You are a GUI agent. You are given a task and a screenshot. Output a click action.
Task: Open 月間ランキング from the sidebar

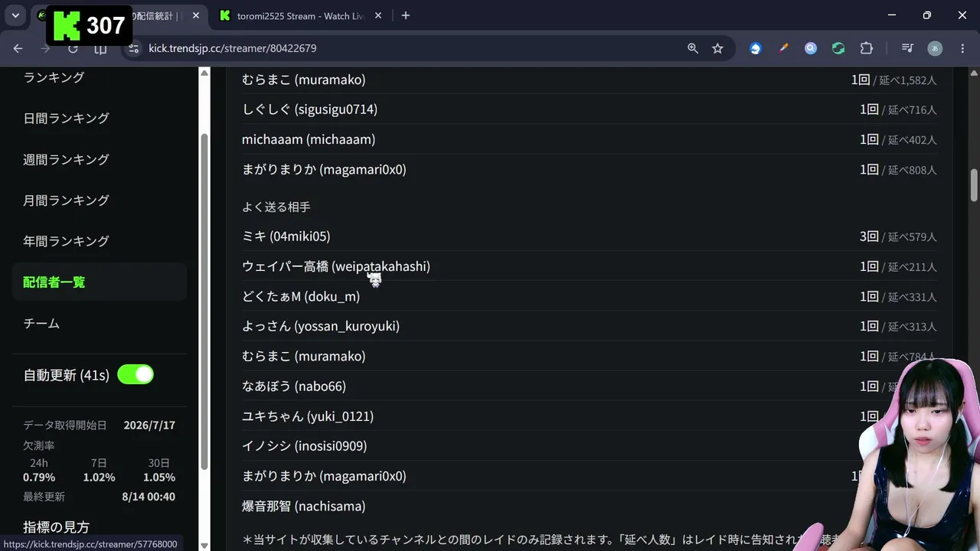[x=66, y=201]
